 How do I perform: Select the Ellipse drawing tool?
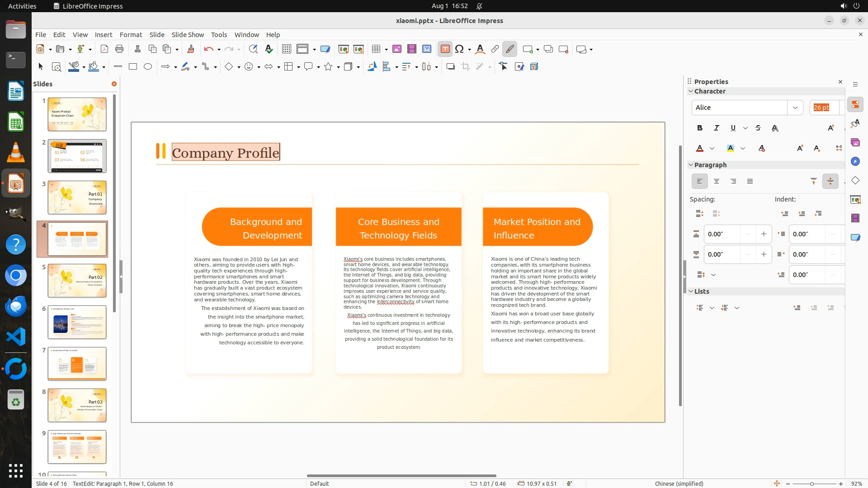[148, 67]
